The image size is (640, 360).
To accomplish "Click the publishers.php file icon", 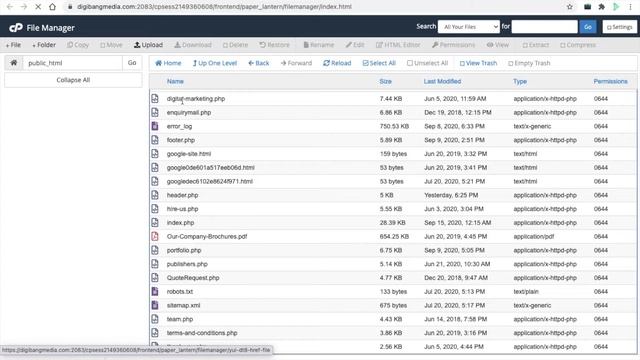I will tap(155, 264).
